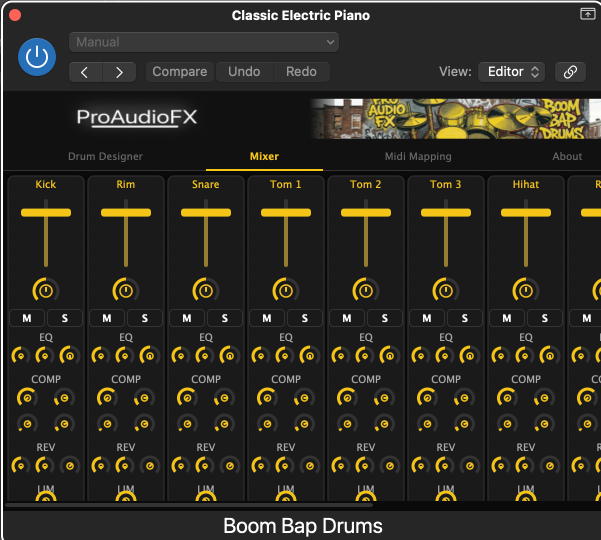This screenshot has height=540, width=601.
Task: Click the middle EQ knob on Hihat
Action: coord(525,356)
